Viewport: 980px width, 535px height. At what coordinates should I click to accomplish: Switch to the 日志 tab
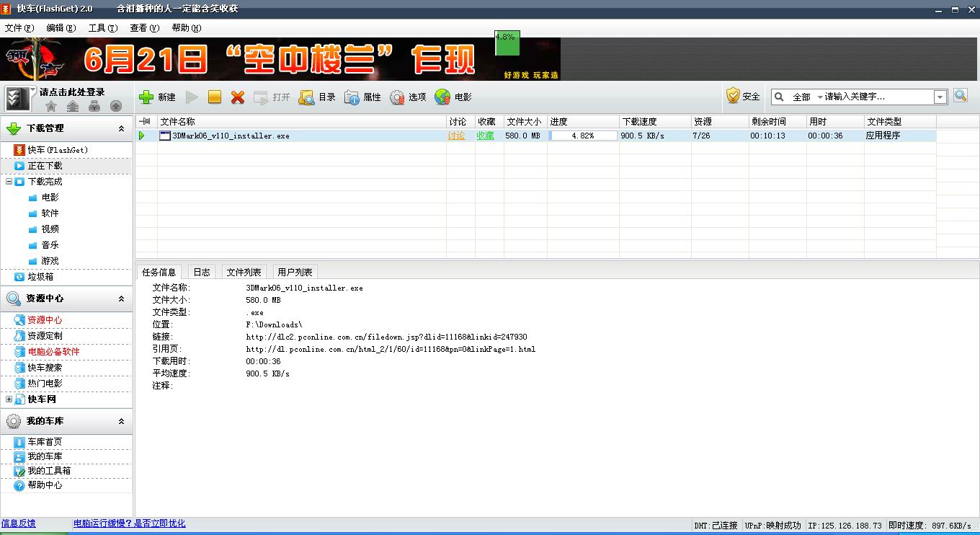(x=202, y=272)
